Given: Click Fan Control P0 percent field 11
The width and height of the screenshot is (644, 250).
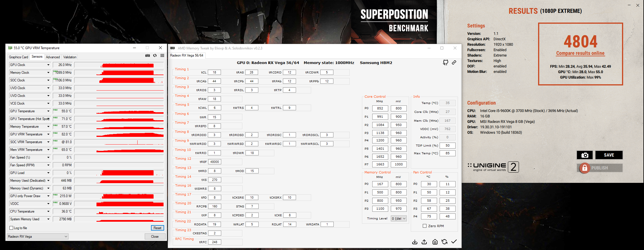Looking at the screenshot, I should click(448, 184).
